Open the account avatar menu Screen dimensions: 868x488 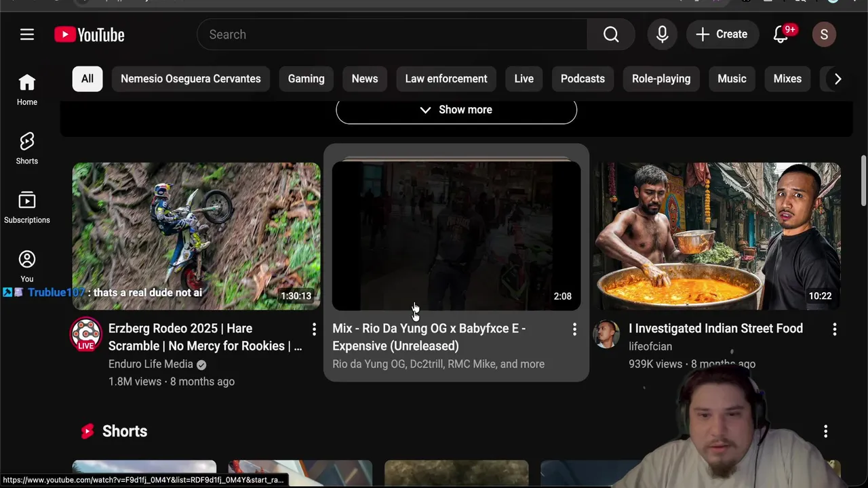pyautogui.click(x=824, y=35)
